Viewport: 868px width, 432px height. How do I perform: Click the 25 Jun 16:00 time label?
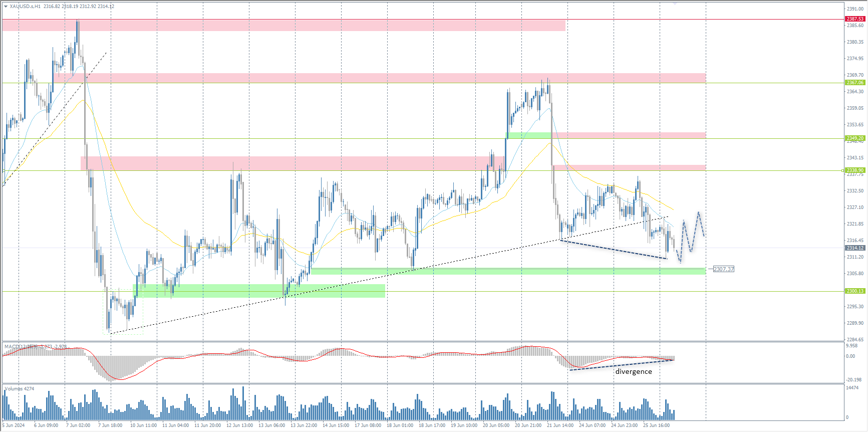(x=656, y=425)
